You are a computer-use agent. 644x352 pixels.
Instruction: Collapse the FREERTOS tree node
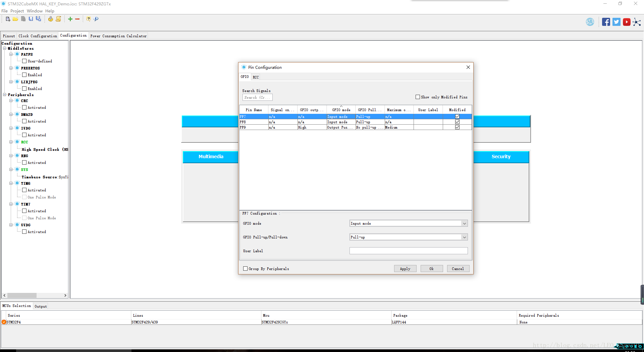click(x=11, y=68)
